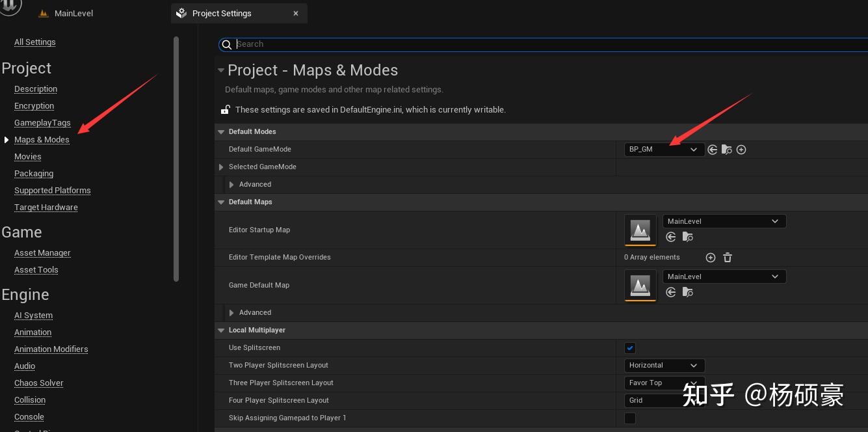
Task: Open the Editor Startup Map dropdown
Action: 724,221
